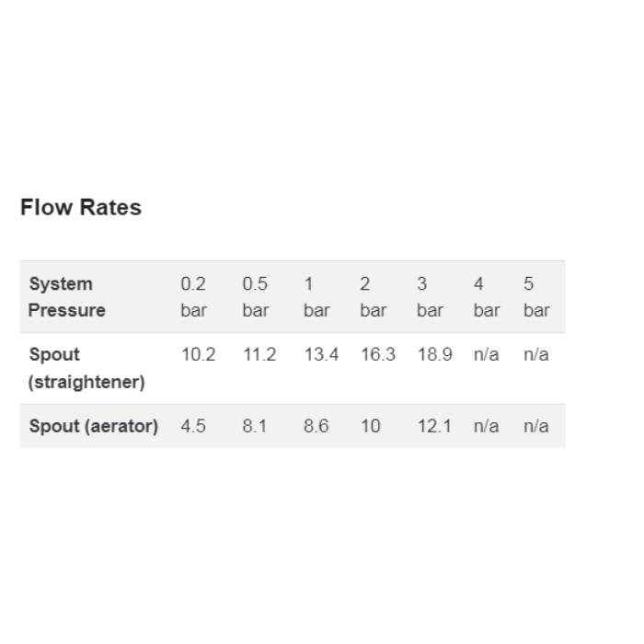Screen dimensions: 644x644
Task: Click the Flow Rates heading
Action: tap(81, 207)
